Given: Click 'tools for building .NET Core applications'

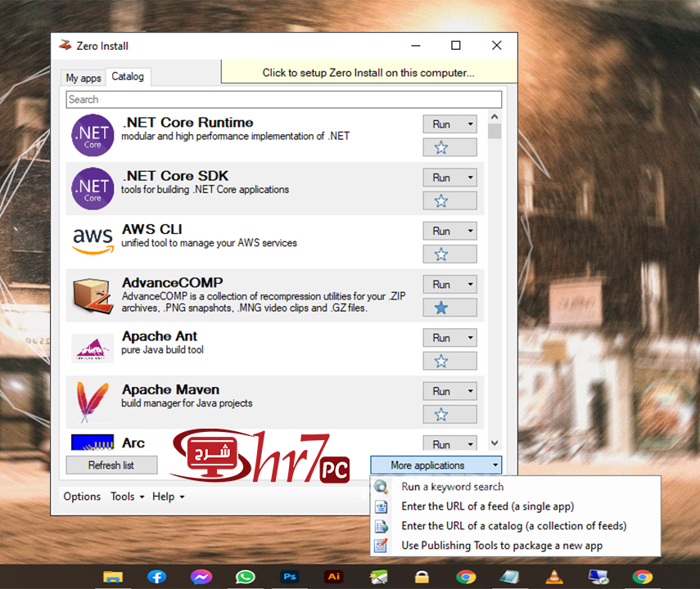Looking at the screenshot, I should tap(205, 189).
